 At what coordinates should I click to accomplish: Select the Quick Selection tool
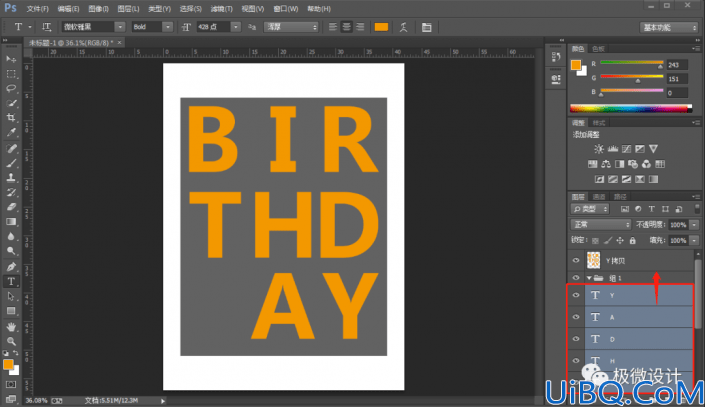tap(11, 103)
